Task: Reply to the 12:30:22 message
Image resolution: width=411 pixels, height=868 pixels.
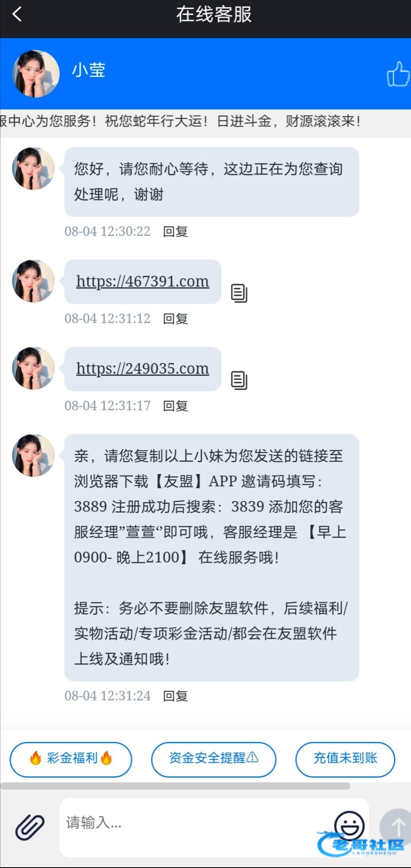Action: tap(175, 231)
